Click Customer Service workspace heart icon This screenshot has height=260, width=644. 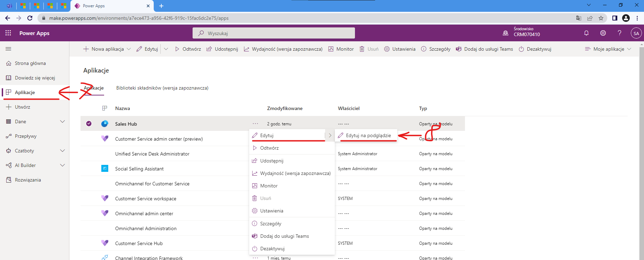pos(105,198)
